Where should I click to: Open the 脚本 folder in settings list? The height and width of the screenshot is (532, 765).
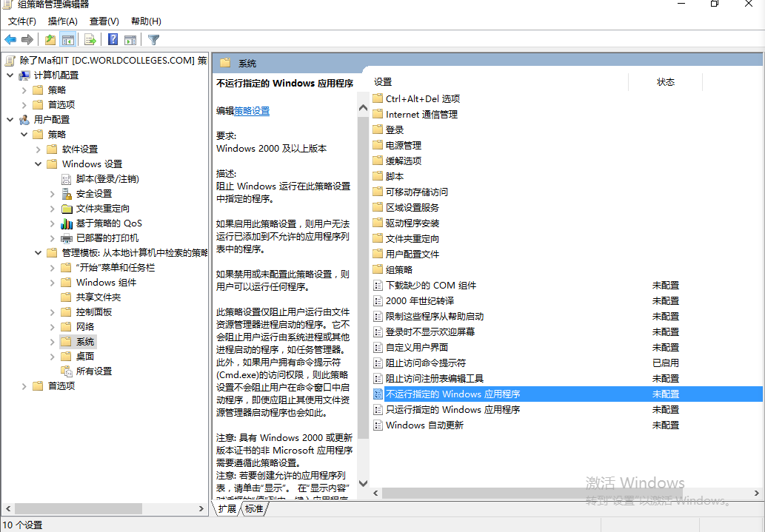point(395,175)
